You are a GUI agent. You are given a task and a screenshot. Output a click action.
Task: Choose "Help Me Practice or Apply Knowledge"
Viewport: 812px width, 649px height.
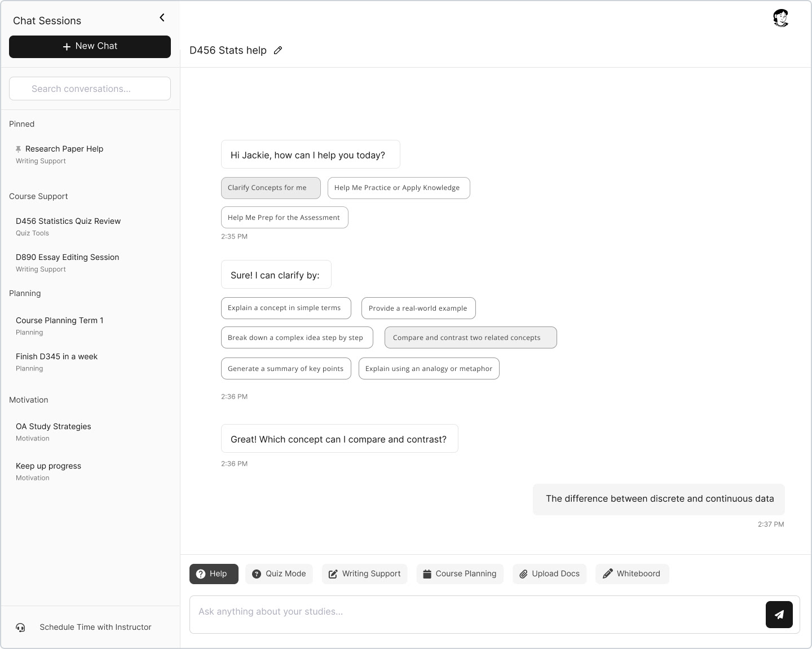(398, 188)
